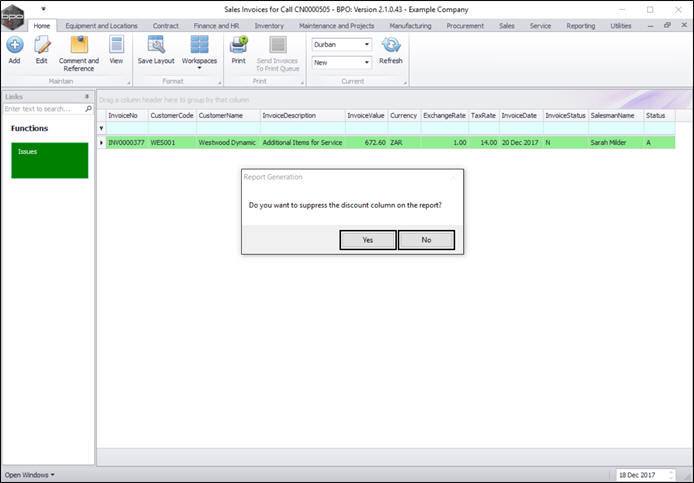Click the Westwood Dynamic cell

coord(228,143)
